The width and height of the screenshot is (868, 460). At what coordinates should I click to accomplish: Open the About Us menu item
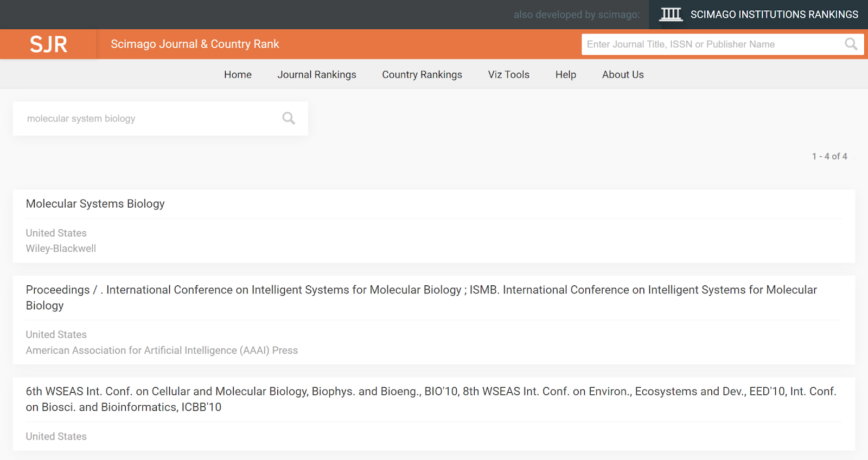coord(623,74)
